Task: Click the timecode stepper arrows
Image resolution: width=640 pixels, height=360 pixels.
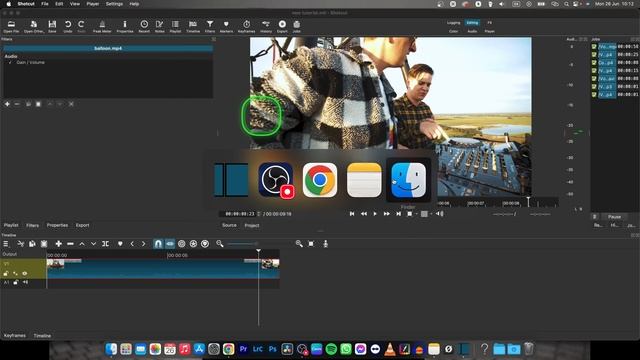Action: 258,214
